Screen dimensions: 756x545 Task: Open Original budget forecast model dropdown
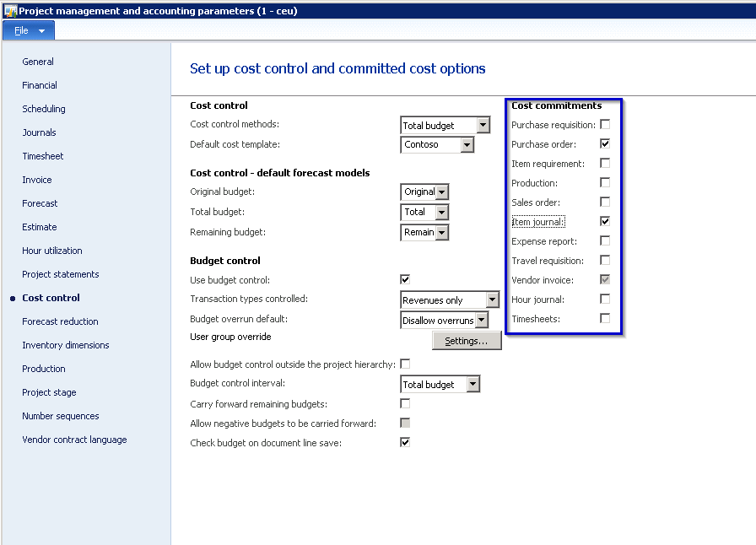point(442,192)
